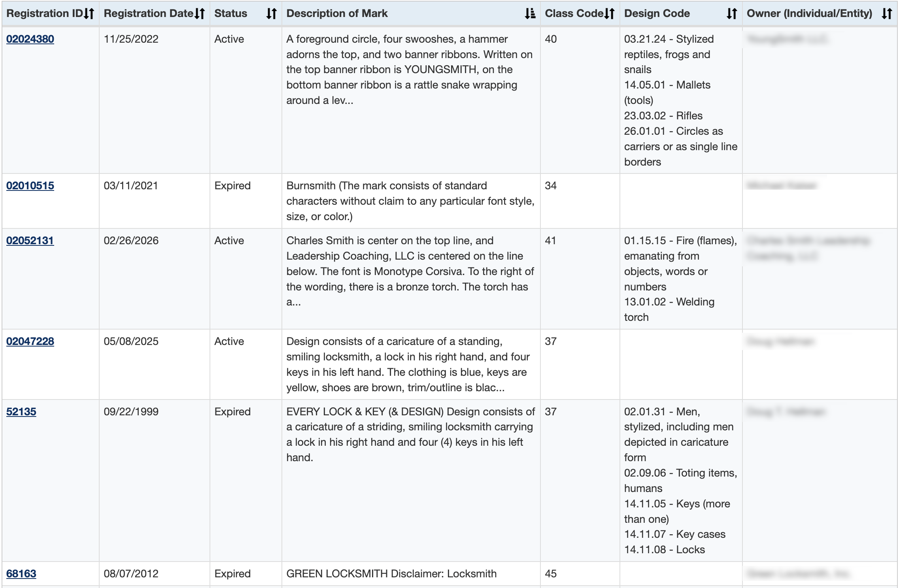Click design code 14.11.07 Key cases
Viewport: 899px width, 588px height.
[675, 534]
